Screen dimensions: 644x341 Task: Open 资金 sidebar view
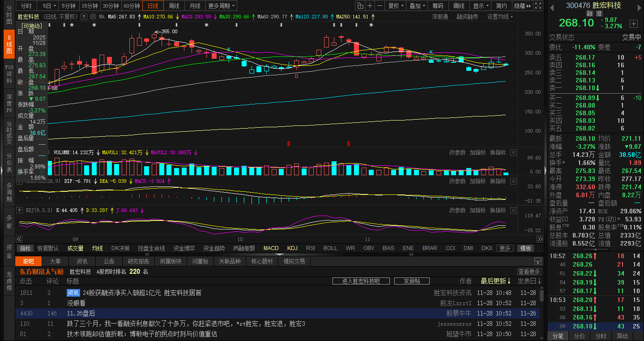[9, 252]
